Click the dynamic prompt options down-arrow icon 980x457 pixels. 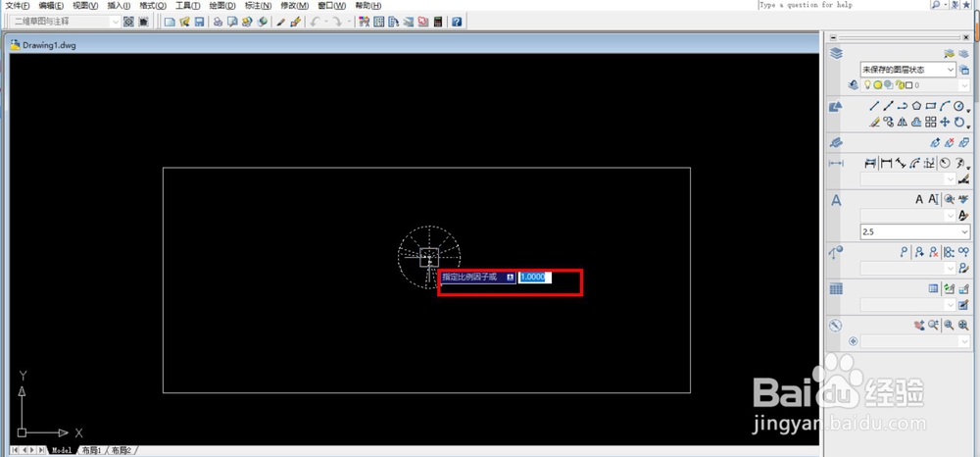coord(511,277)
